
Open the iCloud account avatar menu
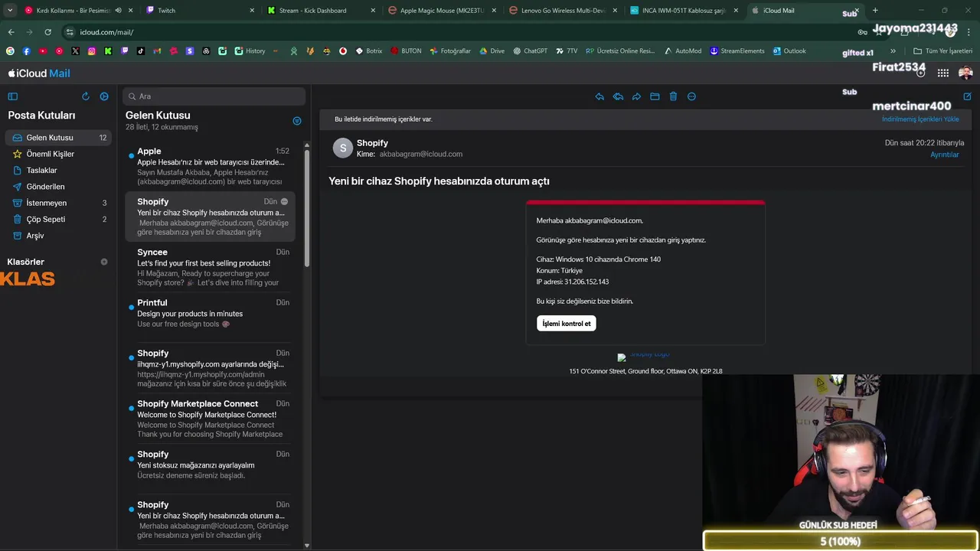tap(965, 73)
